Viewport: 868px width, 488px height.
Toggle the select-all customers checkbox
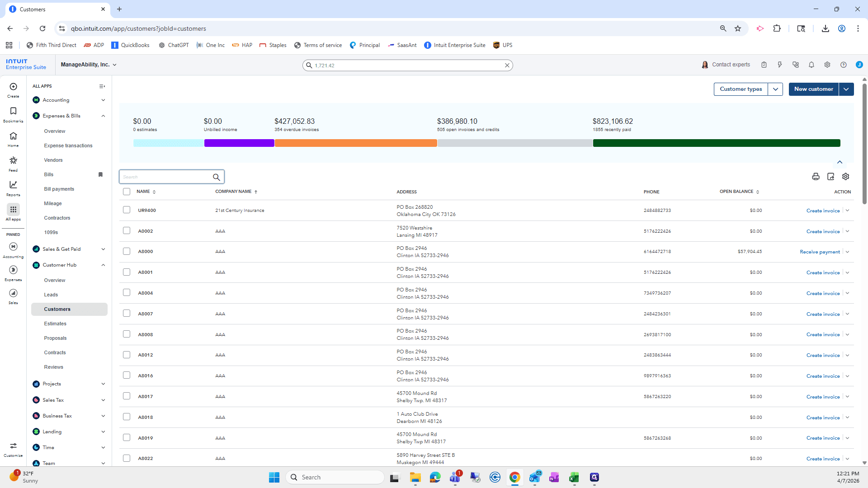coord(127,192)
